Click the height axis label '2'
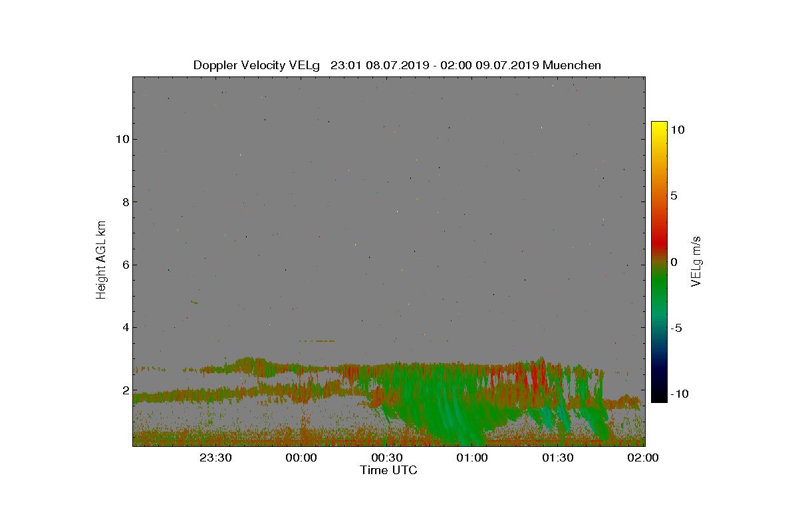 124,390
